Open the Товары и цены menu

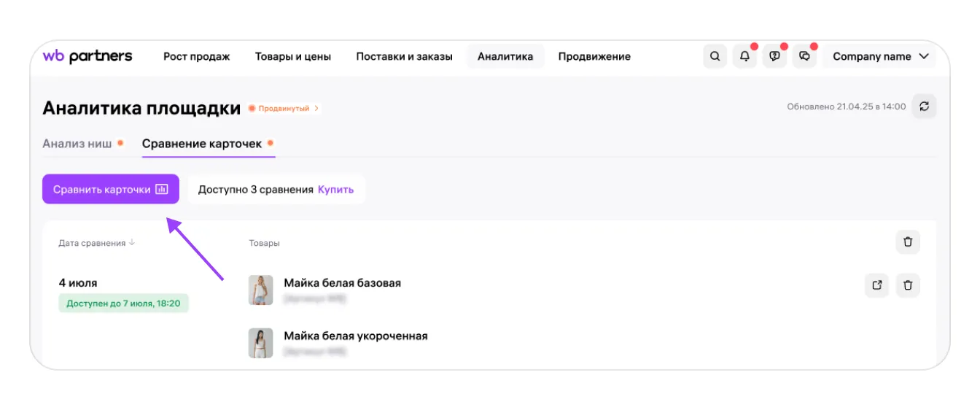pos(292,56)
